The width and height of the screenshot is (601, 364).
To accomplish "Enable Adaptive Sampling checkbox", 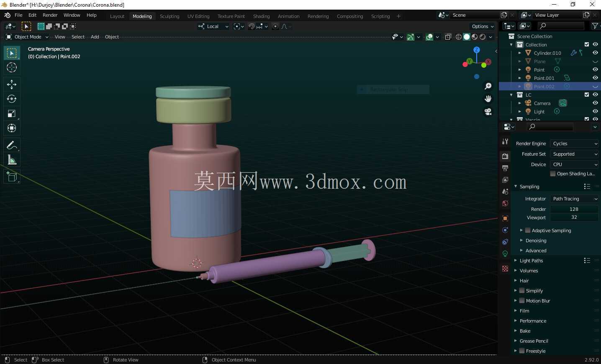I will (528, 230).
